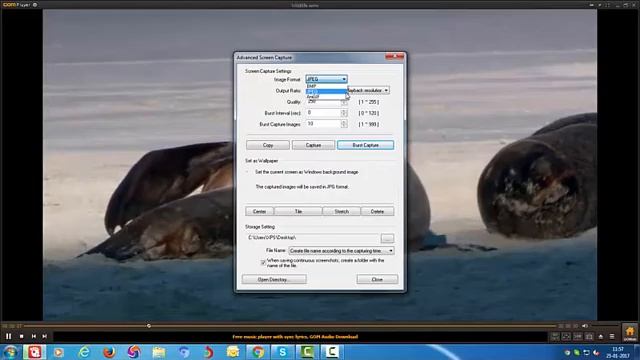
Task: Click the Burst Capture Images stepper arrows
Action: click(x=344, y=124)
